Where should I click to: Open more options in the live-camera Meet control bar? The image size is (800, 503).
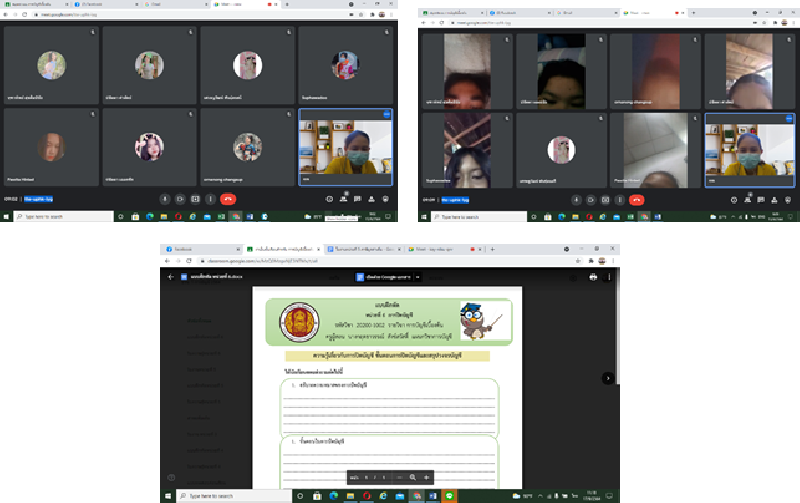pyautogui.click(x=621, y=199)
